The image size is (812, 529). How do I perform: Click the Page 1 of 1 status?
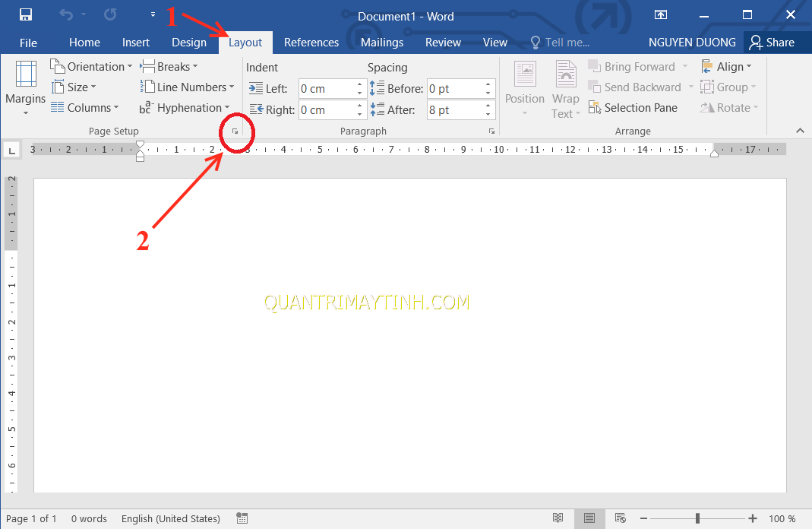[31, 518]
